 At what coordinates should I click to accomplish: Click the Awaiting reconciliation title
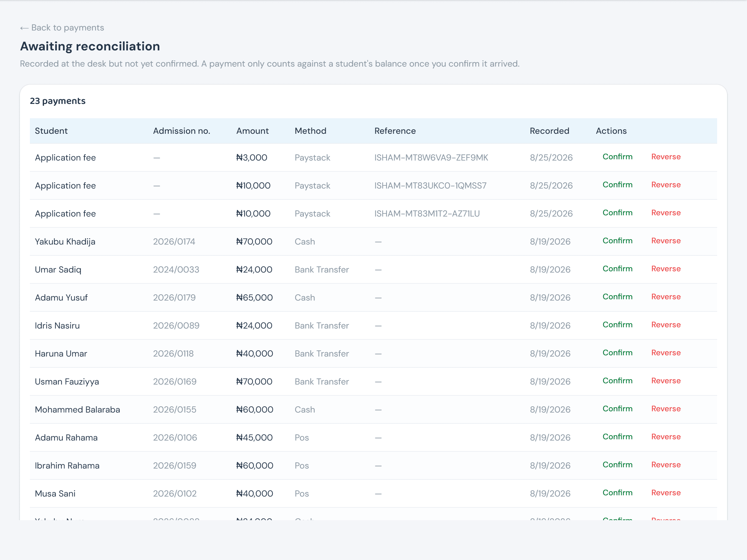pos(90,46)
